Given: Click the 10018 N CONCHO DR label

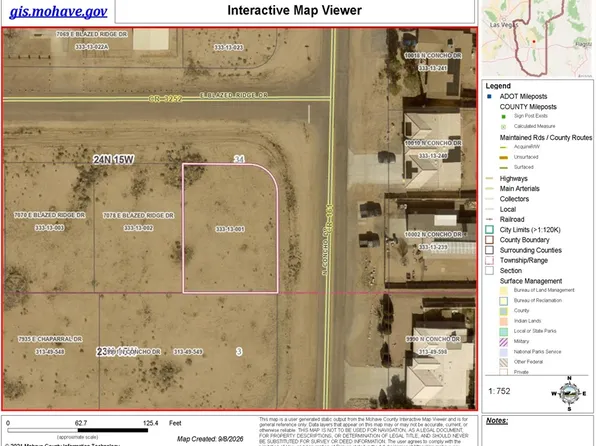Looking at the screenshot, I should 433,56.
